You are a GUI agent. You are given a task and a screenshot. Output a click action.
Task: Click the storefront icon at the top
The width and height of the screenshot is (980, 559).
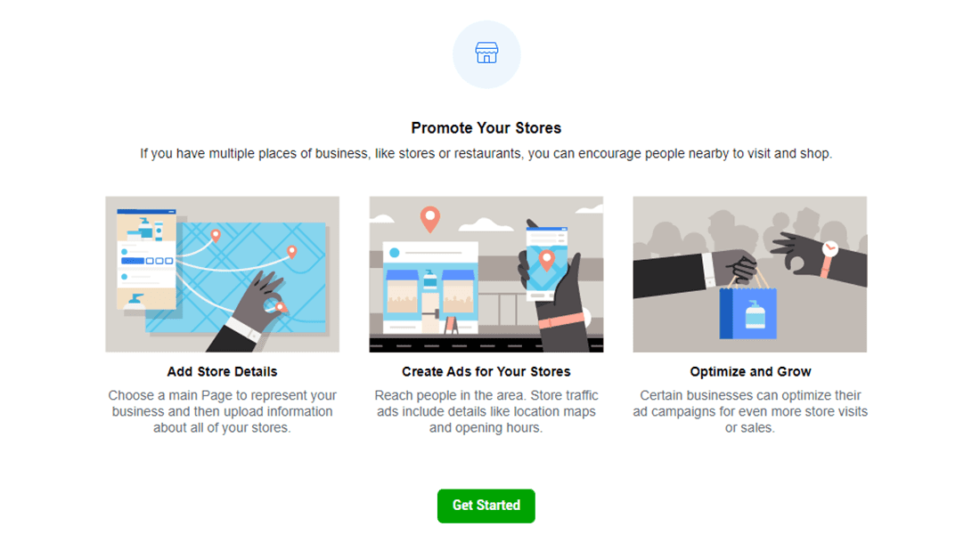[486, 53]
